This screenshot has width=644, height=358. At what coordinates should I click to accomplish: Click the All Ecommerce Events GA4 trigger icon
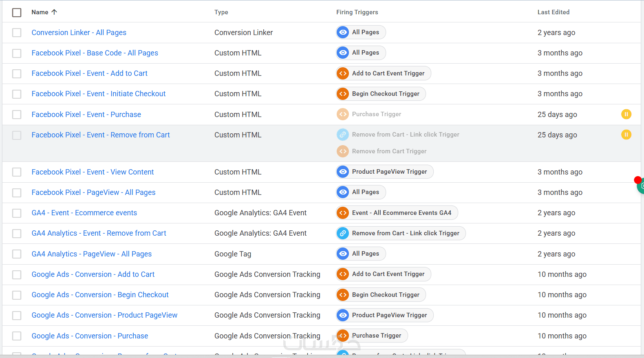343,213
